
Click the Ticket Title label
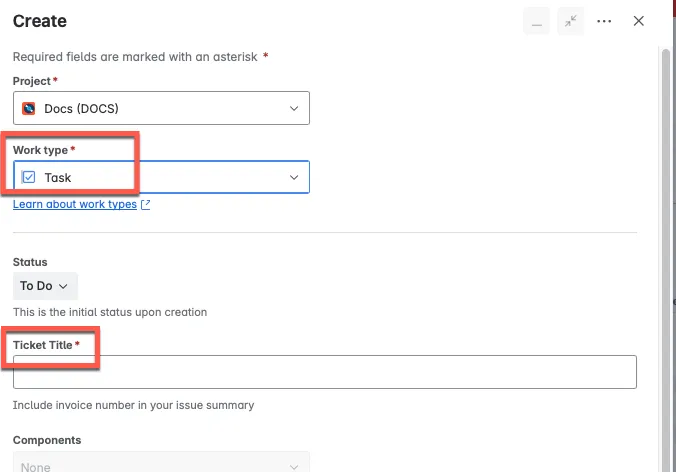(43, 345)
